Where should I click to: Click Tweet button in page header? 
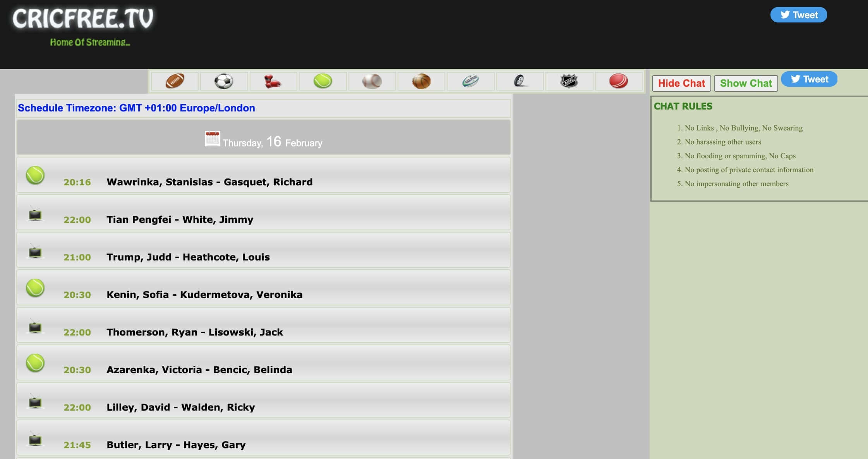click(798, 15)
